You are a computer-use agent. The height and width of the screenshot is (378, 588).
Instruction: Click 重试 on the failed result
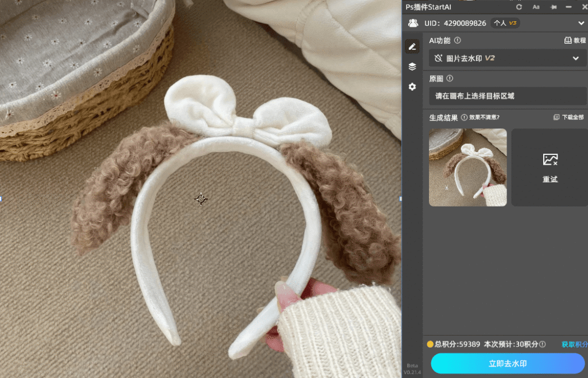tap(550, 167)
